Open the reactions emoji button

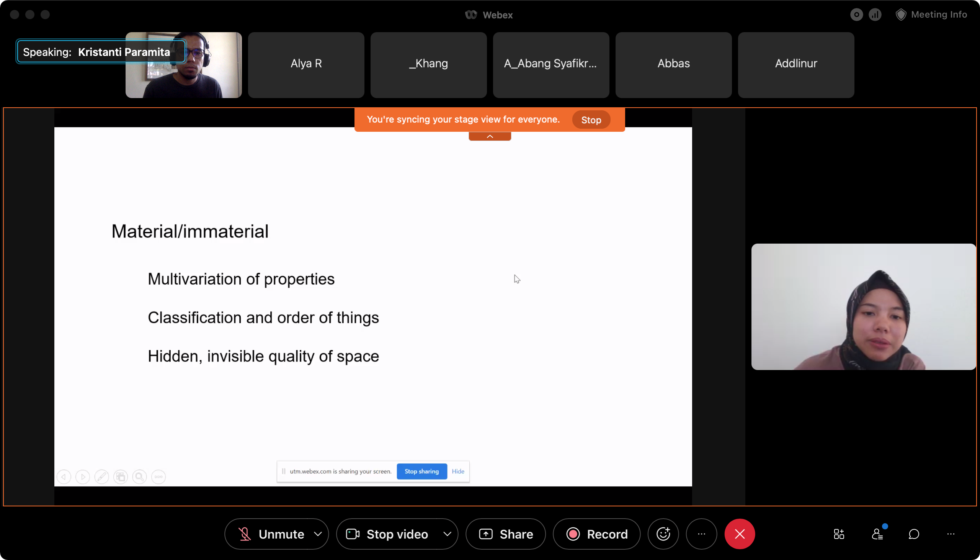[663, 534]
